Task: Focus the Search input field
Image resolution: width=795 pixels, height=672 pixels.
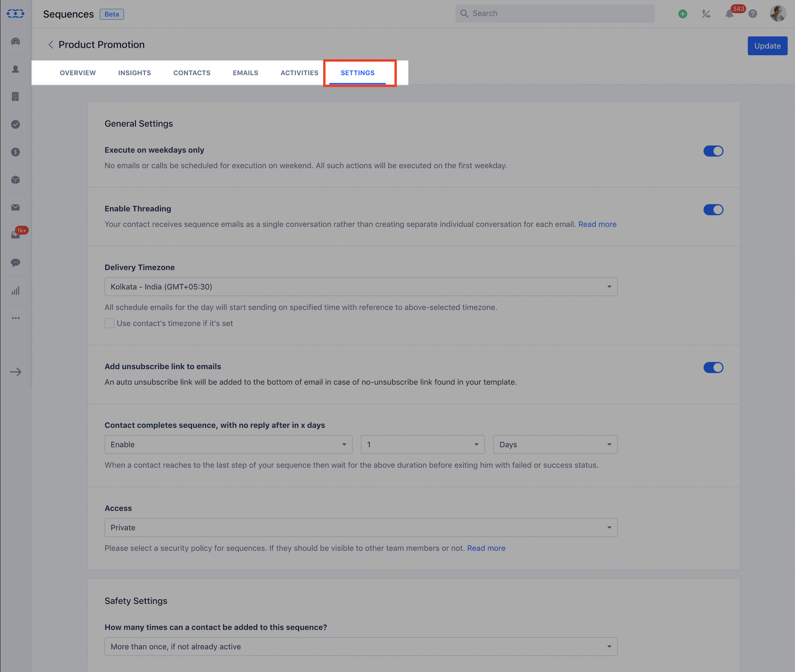Action: pos(555,13)
